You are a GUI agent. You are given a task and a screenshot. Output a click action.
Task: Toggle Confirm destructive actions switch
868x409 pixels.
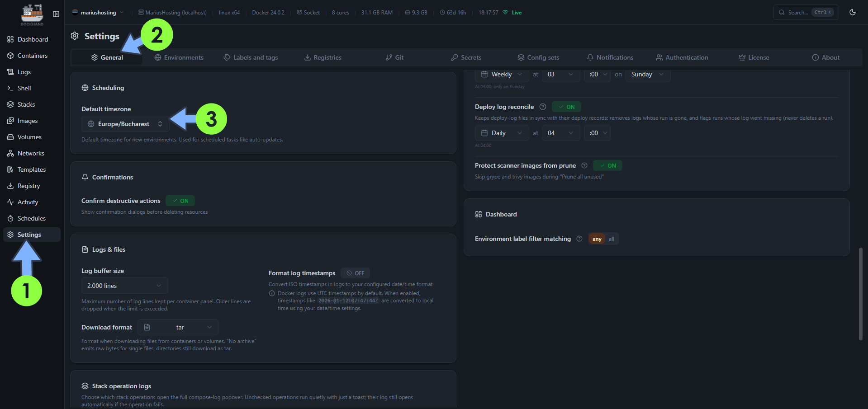click(x=180, y=201)
